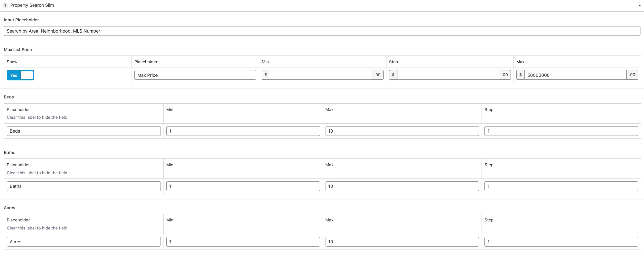The image size is (644, 254).
Task: Click the .00 suffix on price Step
Action: tap(505, 75)
